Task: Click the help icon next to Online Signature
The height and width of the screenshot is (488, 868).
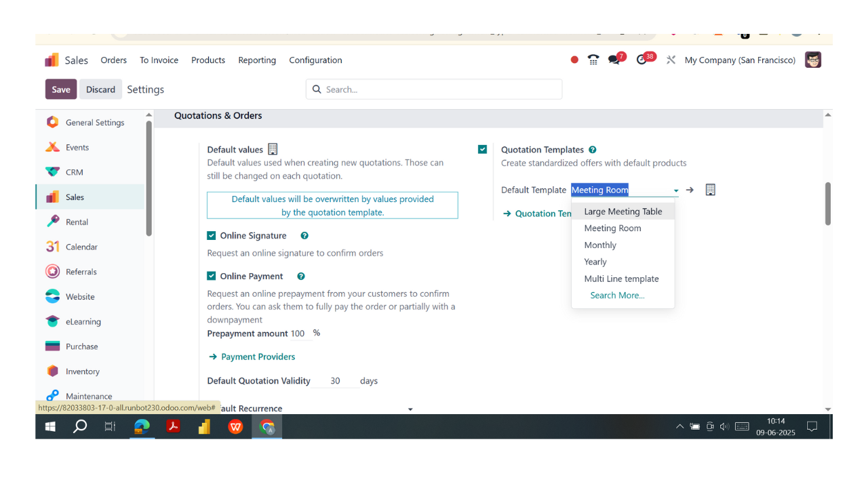Action: [x=304, y=235]
